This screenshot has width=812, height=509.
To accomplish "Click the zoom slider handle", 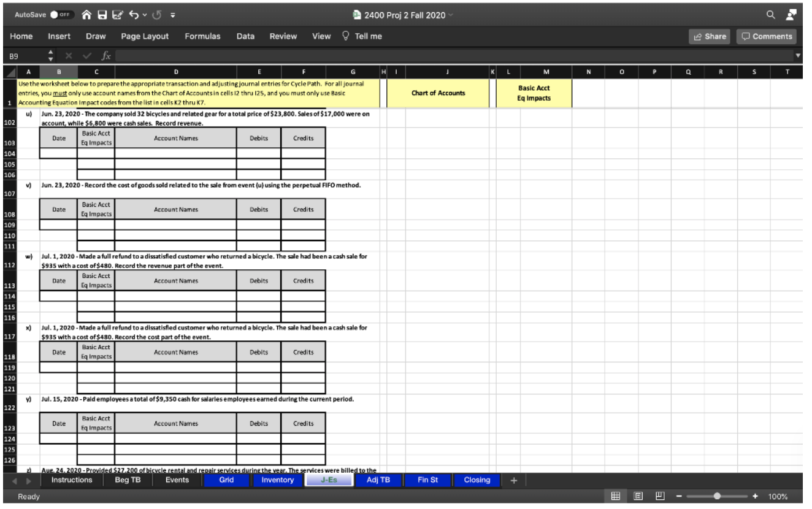I will coord(717,496).
